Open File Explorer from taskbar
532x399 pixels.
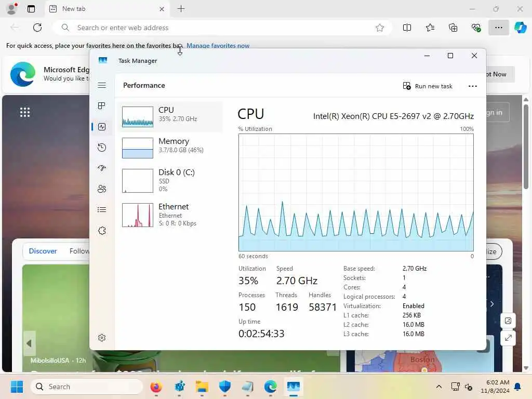click(x=202, y=387)
